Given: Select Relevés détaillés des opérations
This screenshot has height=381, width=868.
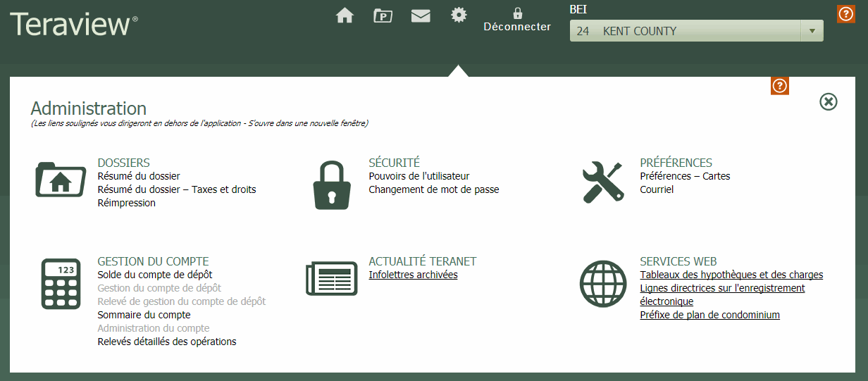Looking at the screenshot, I should point(167,342).
